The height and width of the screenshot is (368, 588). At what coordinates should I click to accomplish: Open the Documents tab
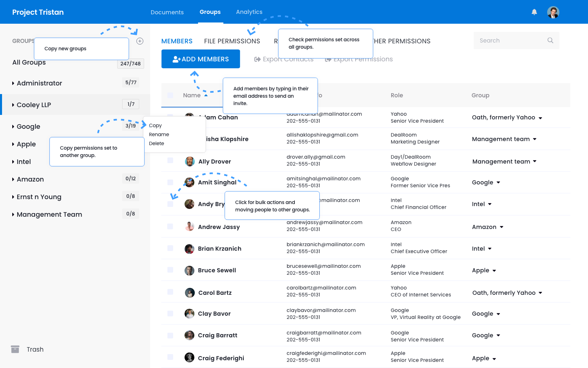(167, 12)
